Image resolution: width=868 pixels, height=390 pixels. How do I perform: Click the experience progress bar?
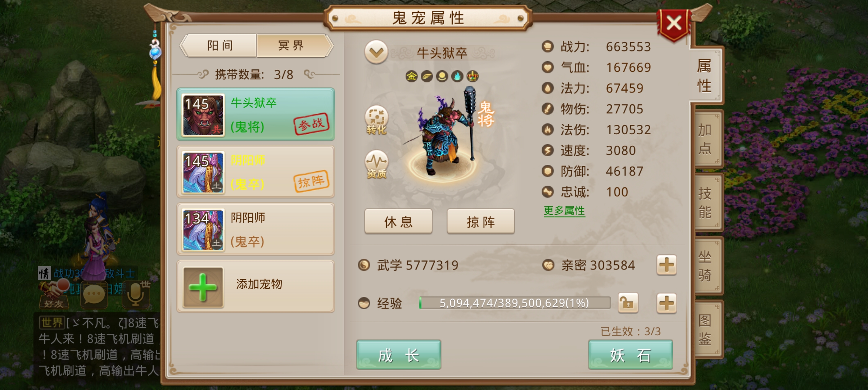pos(515,303)
